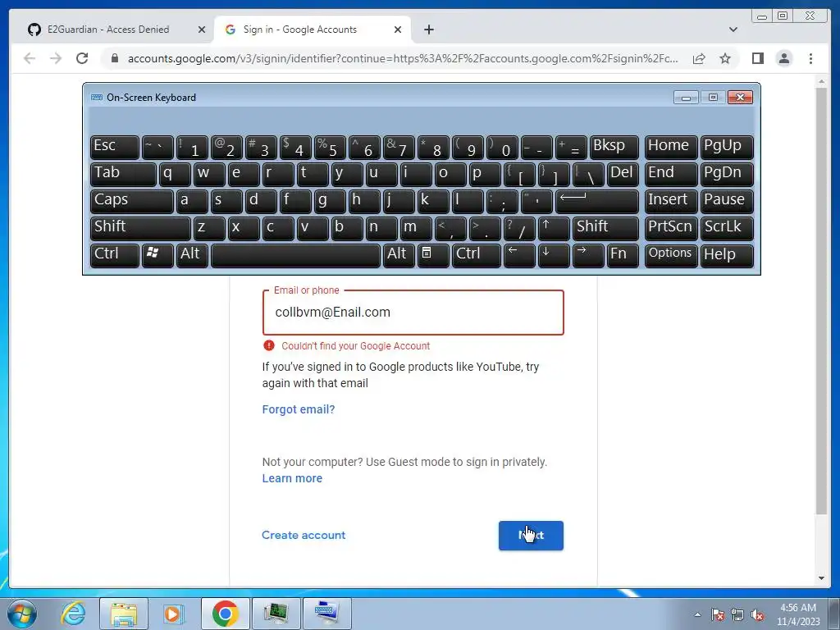Click the Help key on keyboard
The width and height of the screenshot is (840, 630).
[727, 255]
